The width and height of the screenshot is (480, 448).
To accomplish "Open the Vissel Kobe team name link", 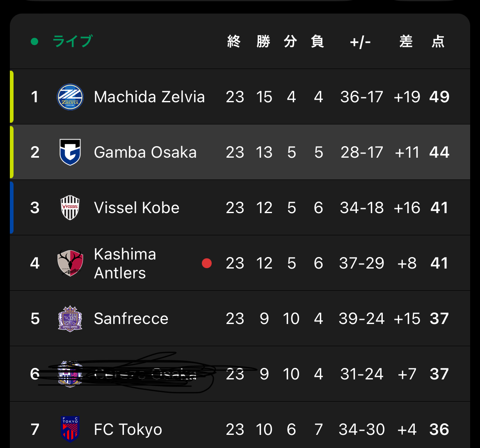I will point(137,208).
